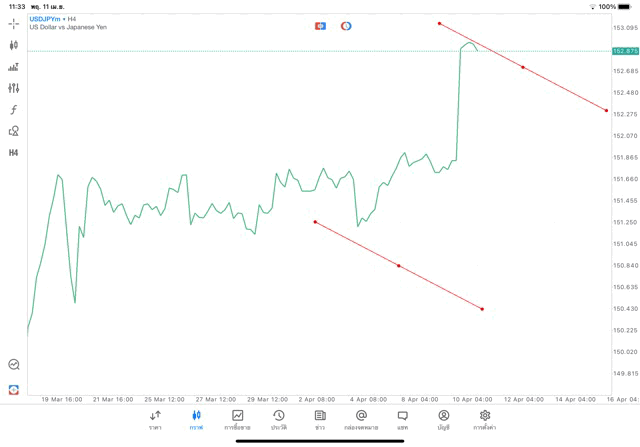Open the กล่องจดหมาย (Mailbox) tab
The width and height of the screenshot is (640, 447).
point(361,420)
